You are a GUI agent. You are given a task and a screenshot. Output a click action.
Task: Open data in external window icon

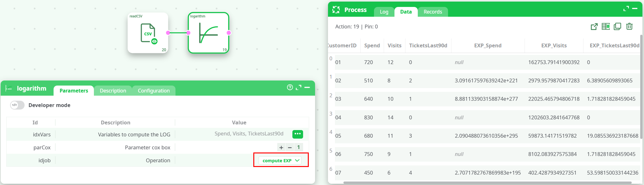(594, 27)
